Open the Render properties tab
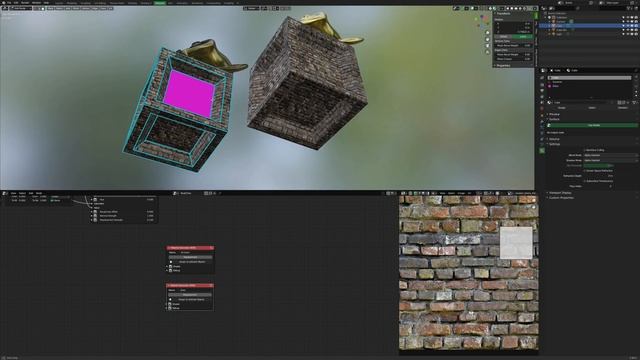The height and width of the screenshot is (360, 640). point(542,84)
